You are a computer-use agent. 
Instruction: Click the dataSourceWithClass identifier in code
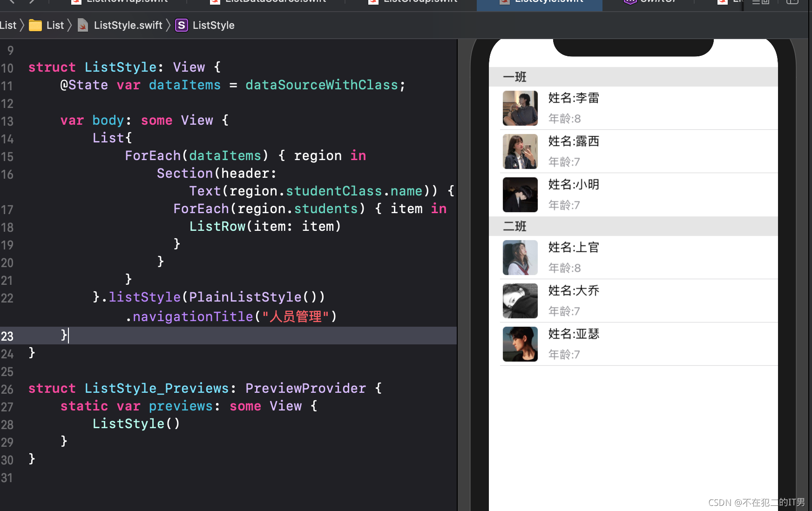[322, 85]
